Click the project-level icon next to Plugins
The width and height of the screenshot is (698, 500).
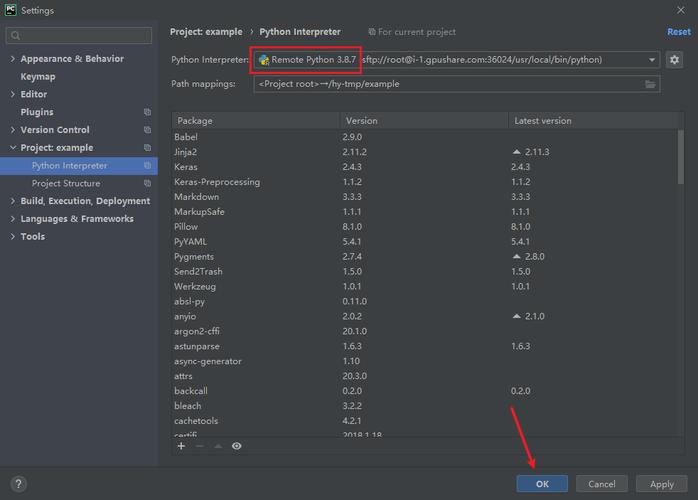tap(147, 112)
